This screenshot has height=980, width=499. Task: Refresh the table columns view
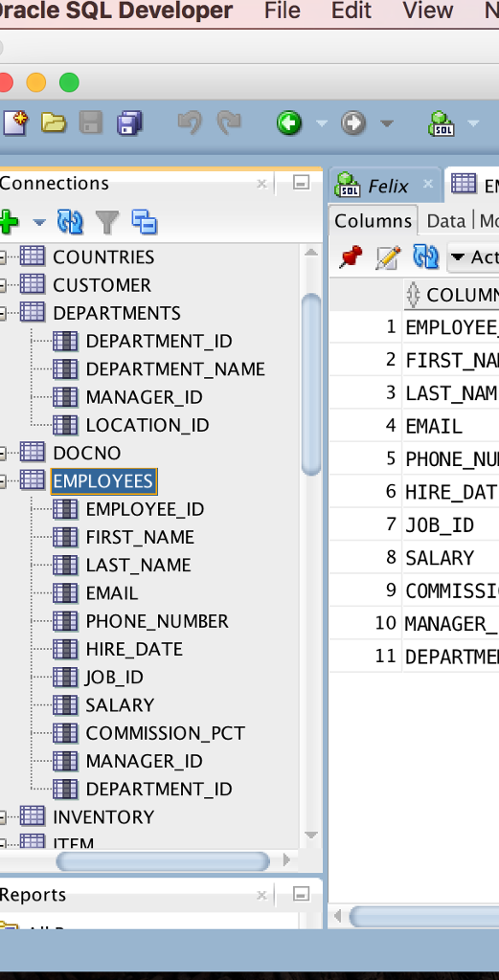(425, 256)
